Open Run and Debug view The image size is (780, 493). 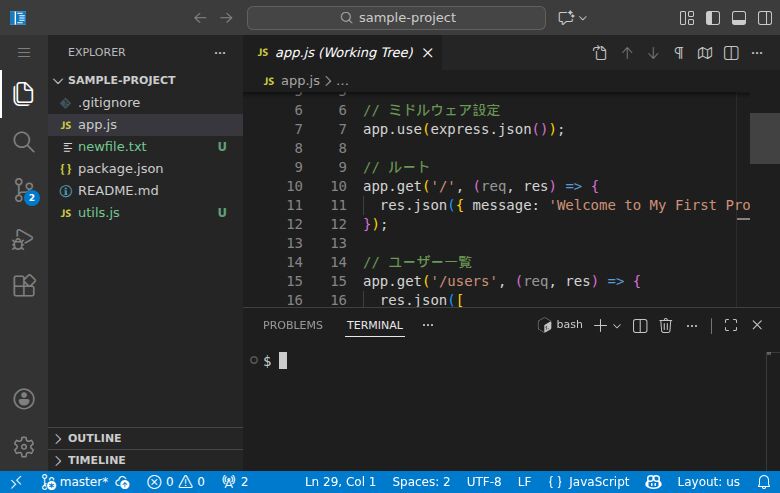click(24, 238)
